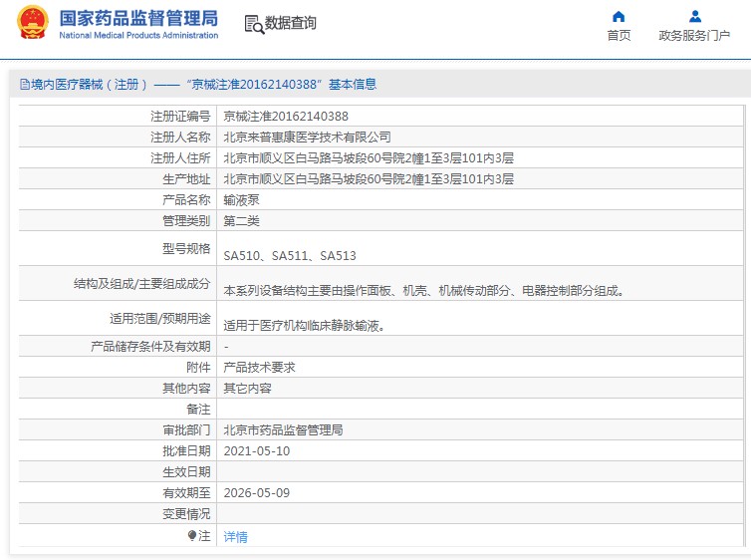Viewport: 751px width, 560px height.
Task: Click the 境内医疗器械（注册）heading
Action: pyautogui.click(x=90, y=85)
